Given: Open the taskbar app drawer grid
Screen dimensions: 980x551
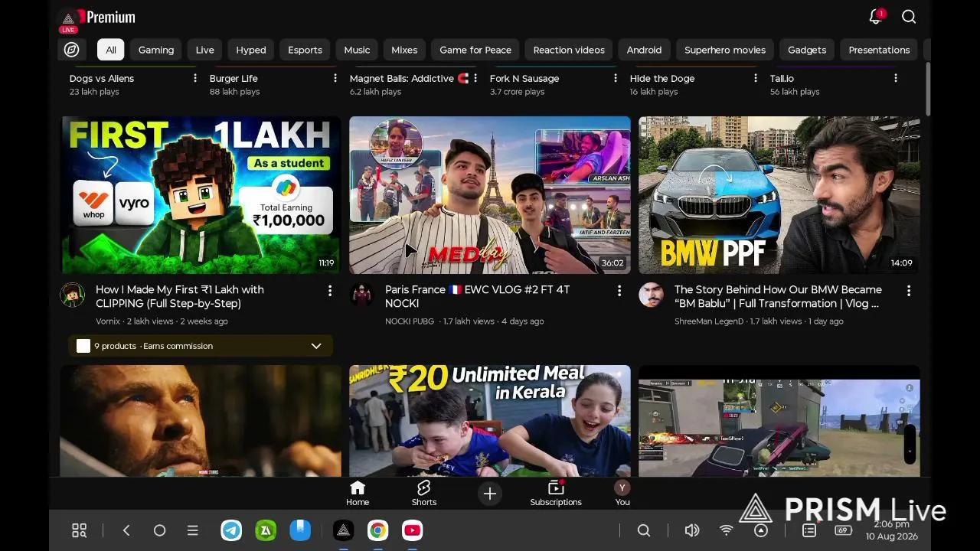Looking at the screenshot, I should click(x=79, y=530).
